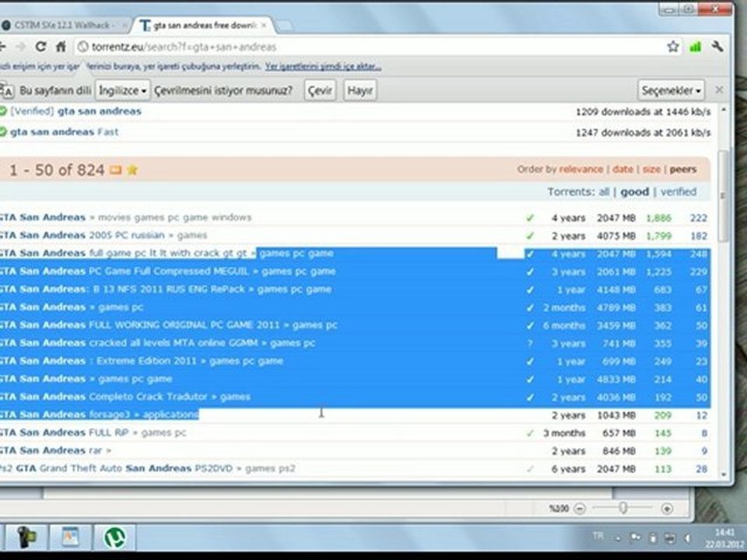Open the flag Action Center tray icon
This screenshot has height=560, width=747.
(x=636, y=538)
